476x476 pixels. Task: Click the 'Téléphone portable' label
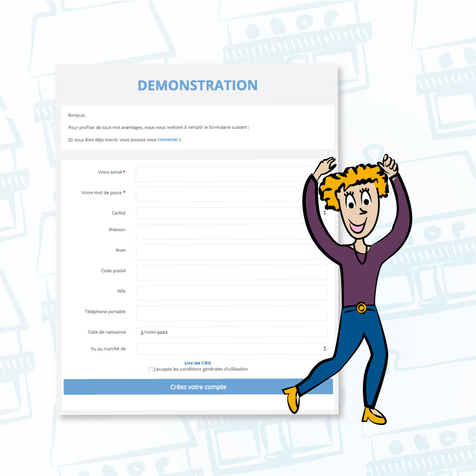tap(105, 312)
